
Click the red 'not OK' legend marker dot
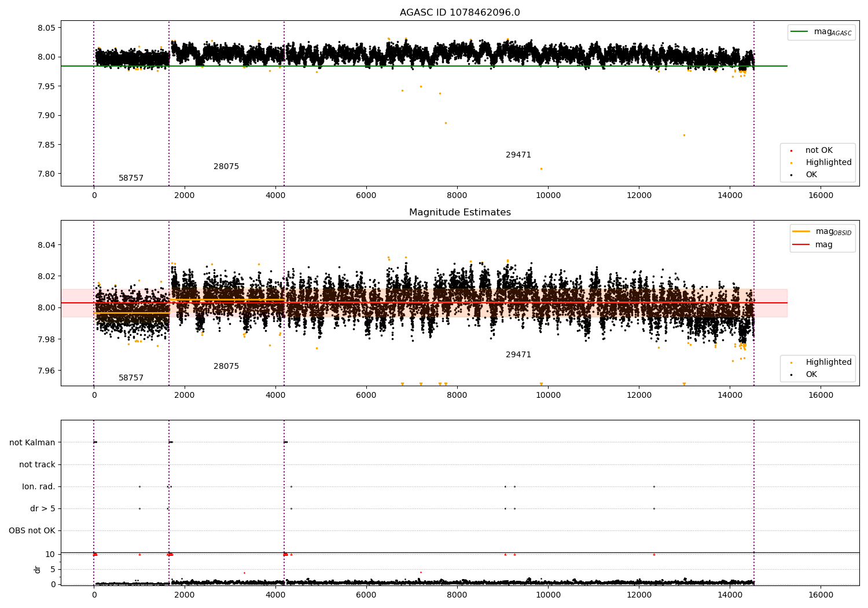coord(791,151)
